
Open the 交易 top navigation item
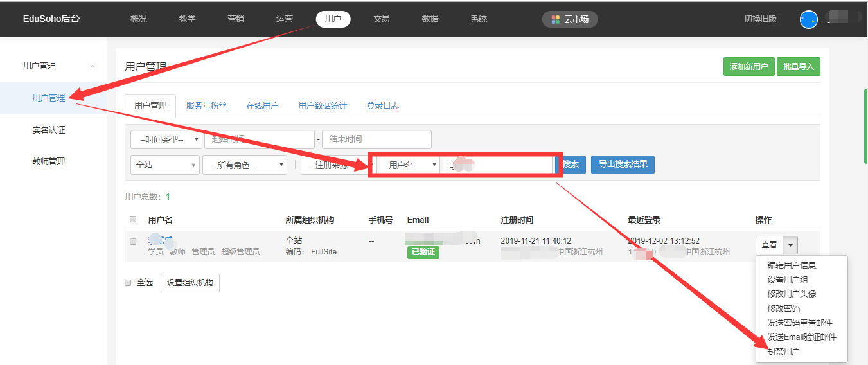(381, 19)
